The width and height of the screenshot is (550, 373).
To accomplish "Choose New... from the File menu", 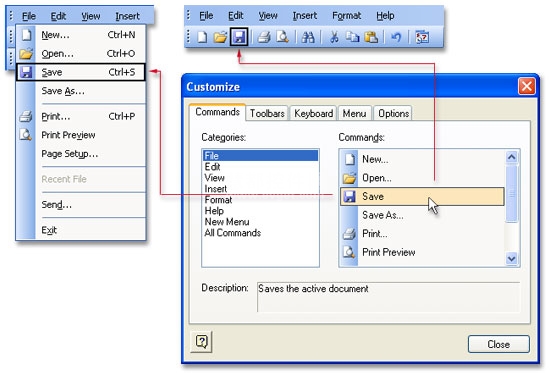I will coord(81,35).
